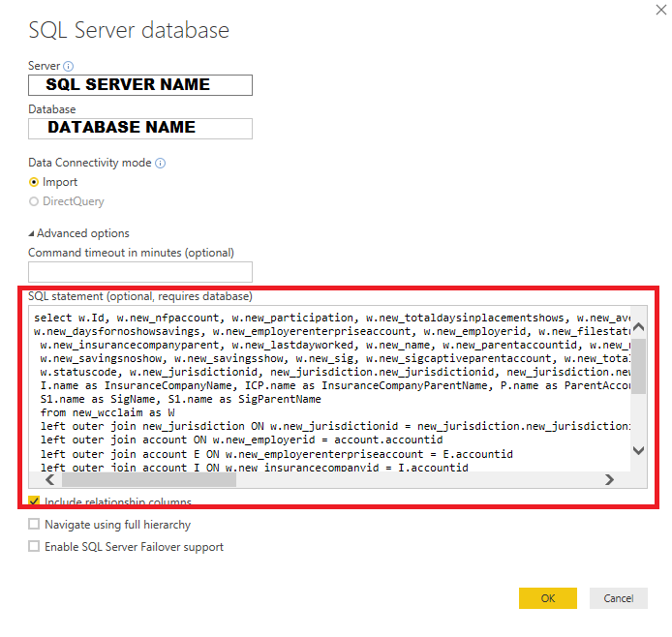Click the 'from new_wcclaim as W' line
Image resolution: width=672 pixels, height=637 pixels.
pyautogui.click(x=107, y=412)
